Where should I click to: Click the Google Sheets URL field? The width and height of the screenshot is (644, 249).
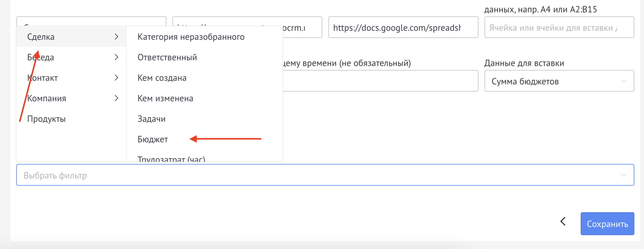pos(402,28)
